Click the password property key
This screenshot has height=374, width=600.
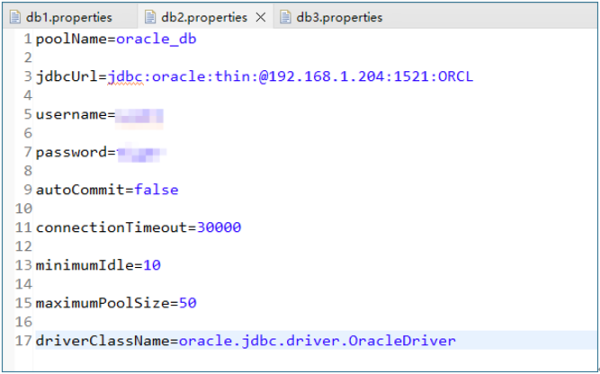click(71, 152)
